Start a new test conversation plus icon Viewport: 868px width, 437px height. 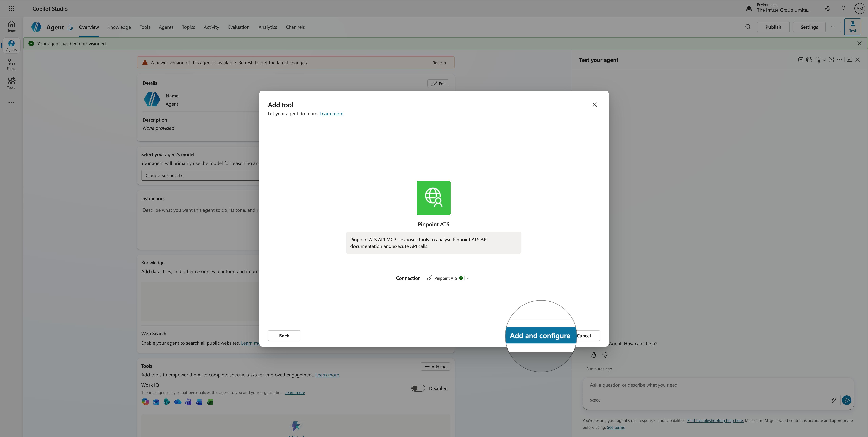(x=801, y=60)
